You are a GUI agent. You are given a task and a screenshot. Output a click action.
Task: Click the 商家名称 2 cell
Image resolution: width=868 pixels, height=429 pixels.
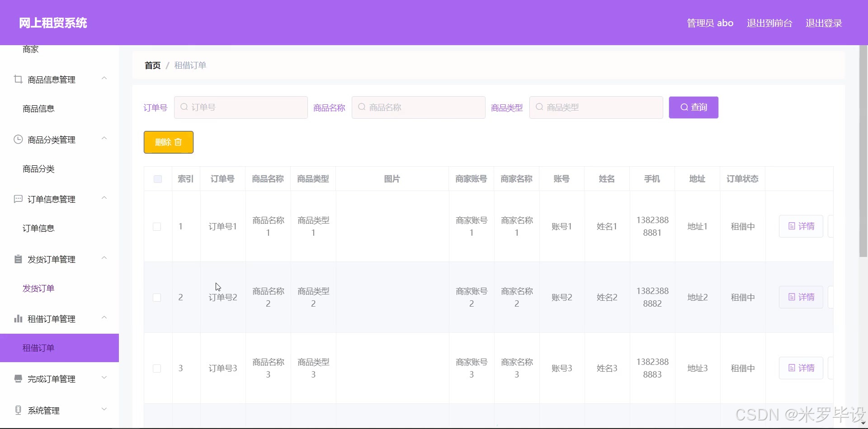(x=517, y=297)
